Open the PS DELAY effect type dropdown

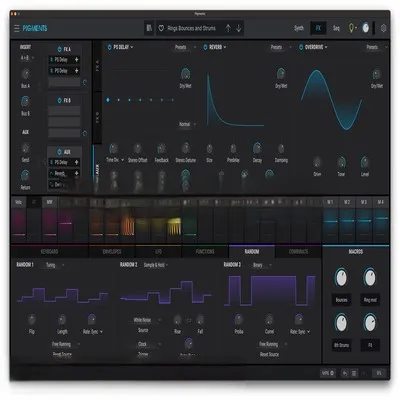click(123, 47)
